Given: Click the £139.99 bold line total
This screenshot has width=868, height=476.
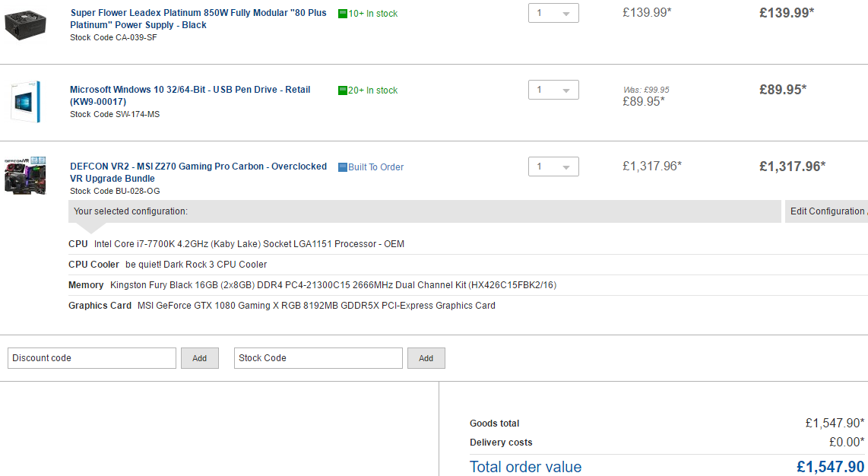Looking at the screenshot, I should 787,13.
